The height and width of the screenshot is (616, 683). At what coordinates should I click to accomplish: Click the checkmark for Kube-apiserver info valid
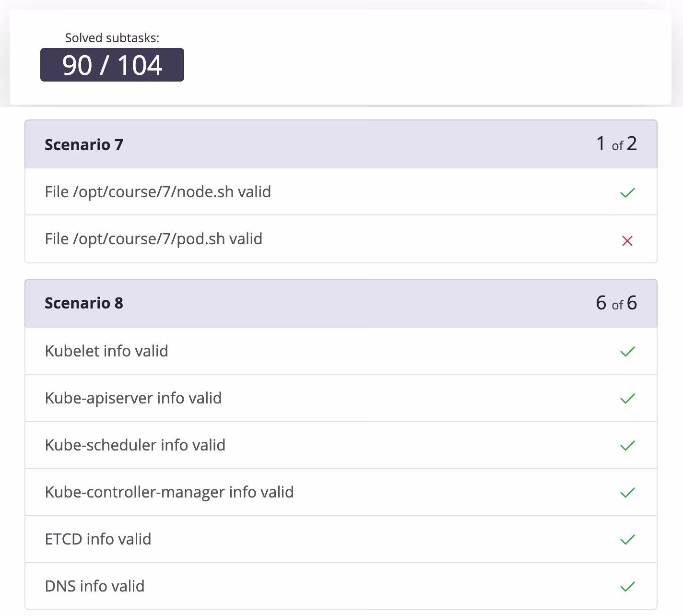click(x=627, y=398)
